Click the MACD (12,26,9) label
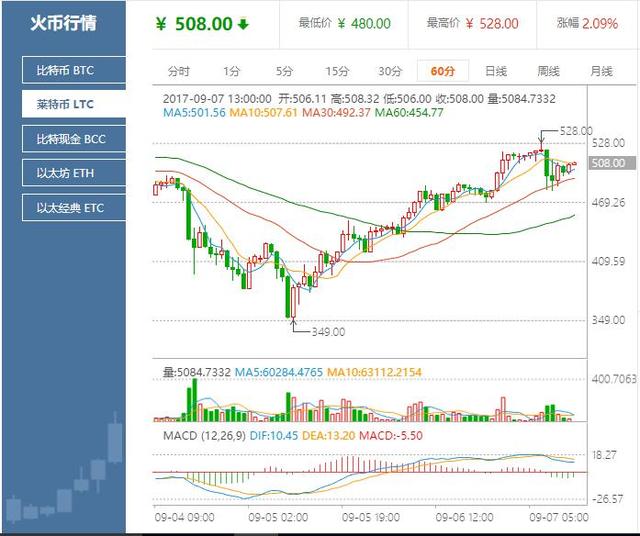 pos(204,436)
